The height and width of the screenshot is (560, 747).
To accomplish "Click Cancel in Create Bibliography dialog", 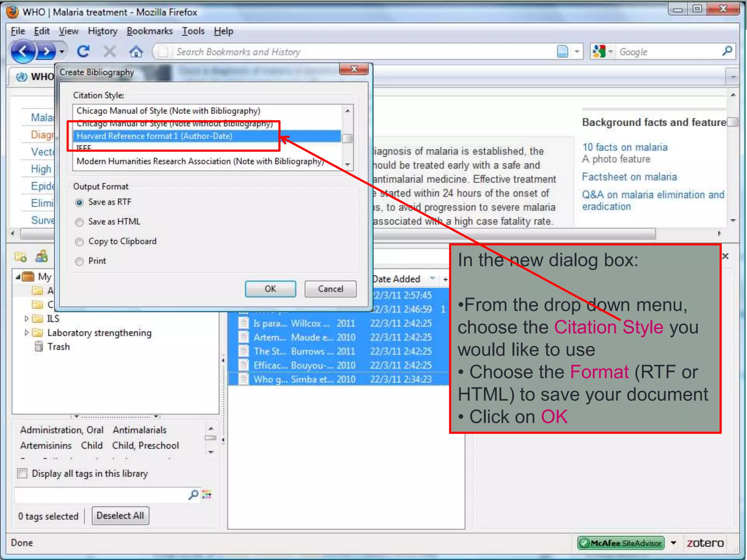I will pos(330,289).
